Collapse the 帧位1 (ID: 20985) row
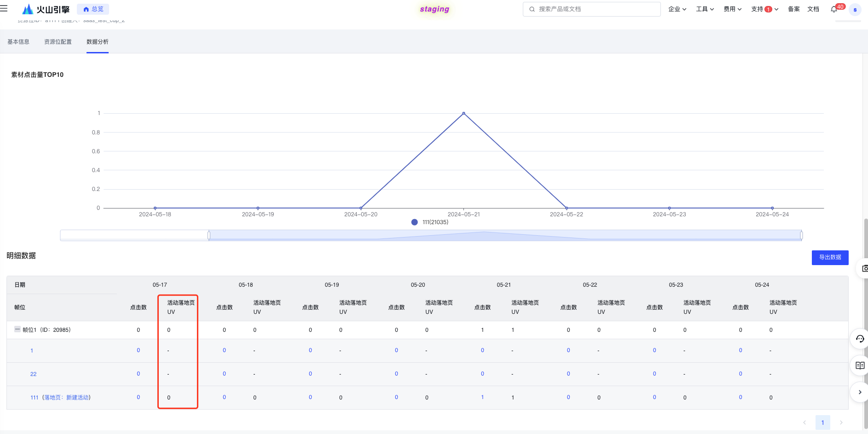Image resolution: width=868 pixels, height=434 pixels. click(x=17, y=329)
